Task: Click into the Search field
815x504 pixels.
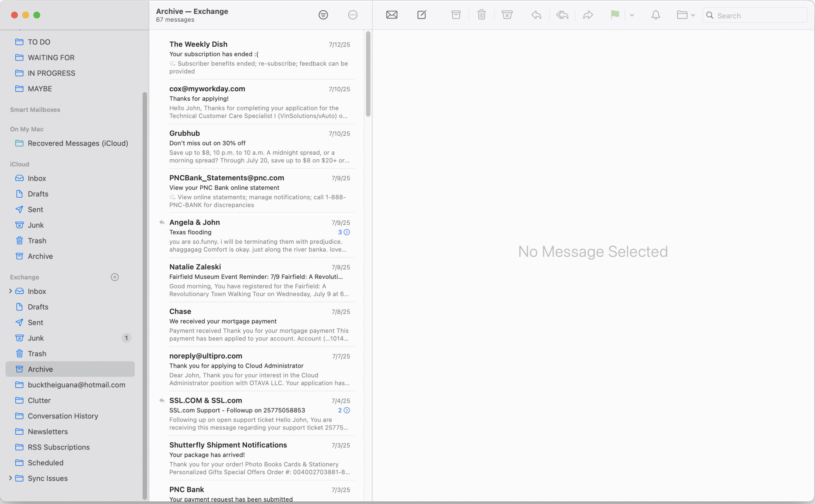Action: click(x=755, y=15)
